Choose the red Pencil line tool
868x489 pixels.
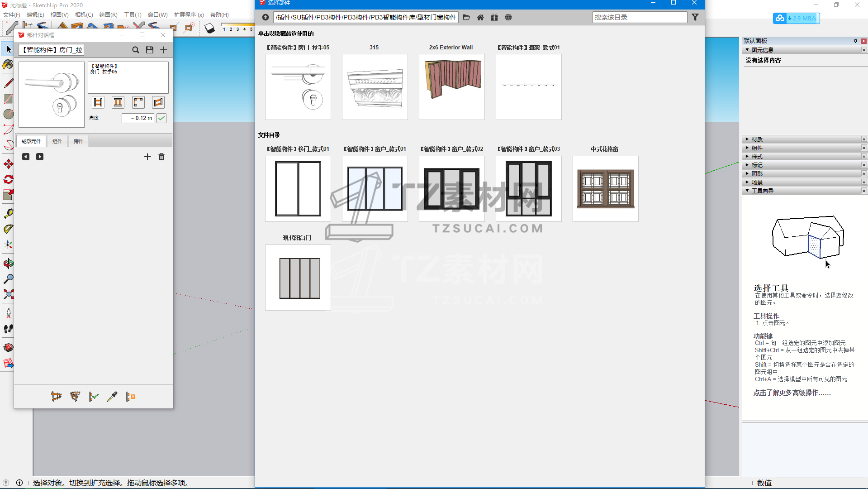(8, 83)
